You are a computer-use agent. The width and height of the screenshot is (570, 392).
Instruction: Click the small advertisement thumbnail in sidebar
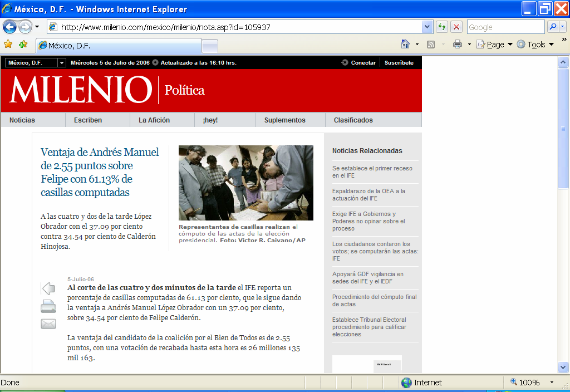coord(367,364)
